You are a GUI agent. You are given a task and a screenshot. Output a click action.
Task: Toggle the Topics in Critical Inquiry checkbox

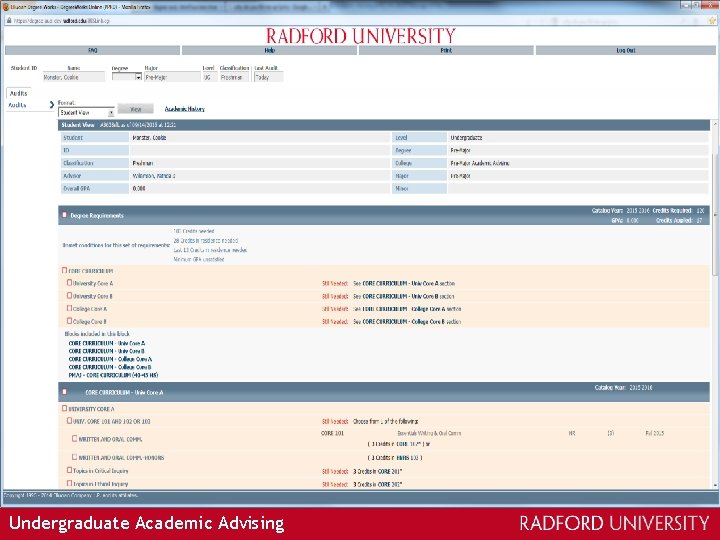point(69,470)
